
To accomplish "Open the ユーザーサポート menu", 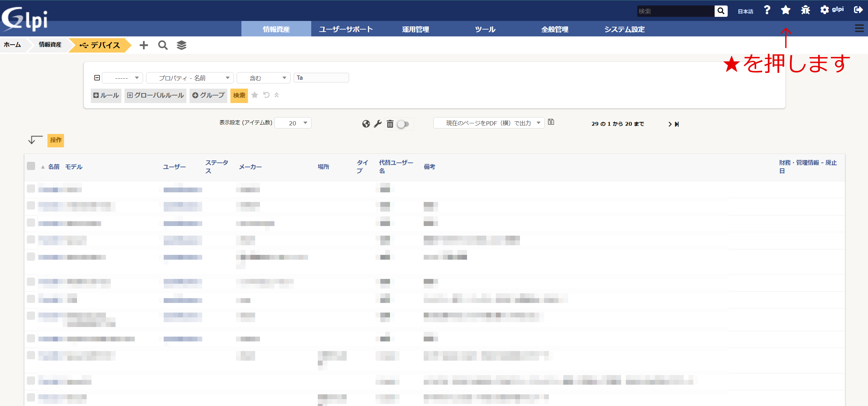I will click(x=346, y=29).
